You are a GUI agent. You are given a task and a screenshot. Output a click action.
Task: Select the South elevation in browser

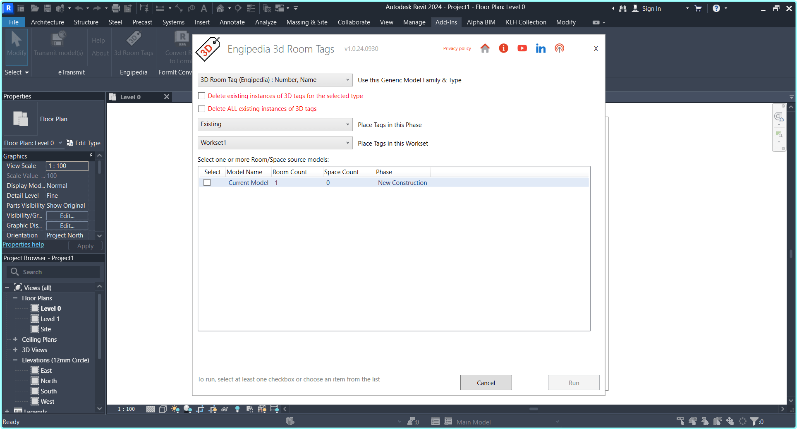48,391
